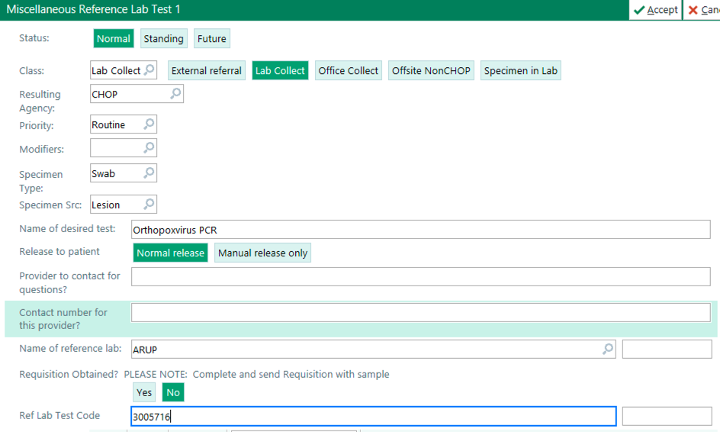Open the reference lab name lookup magnifier
The image size is (720, 432).
tap(608, 349)
